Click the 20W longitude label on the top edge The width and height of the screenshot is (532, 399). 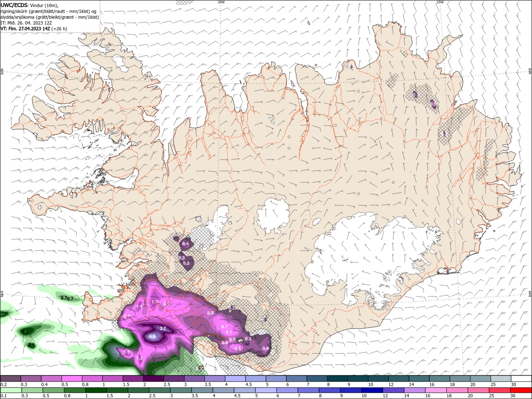tap(221, 2)
